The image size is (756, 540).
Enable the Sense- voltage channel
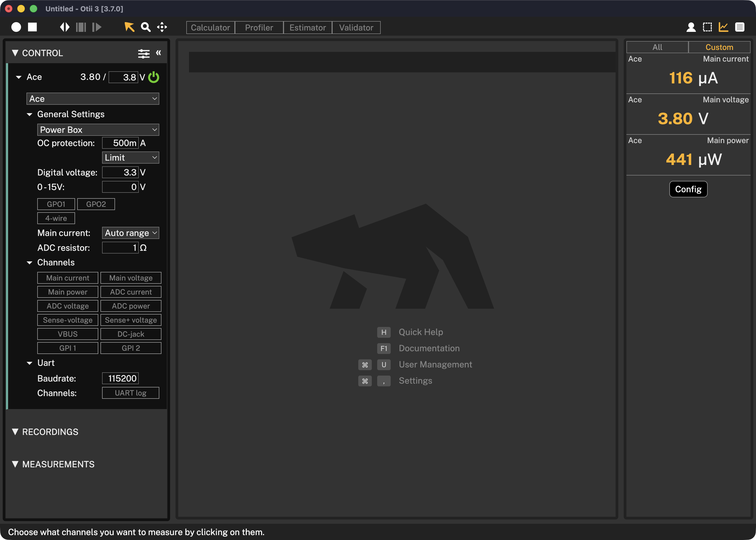coord(68,320)
